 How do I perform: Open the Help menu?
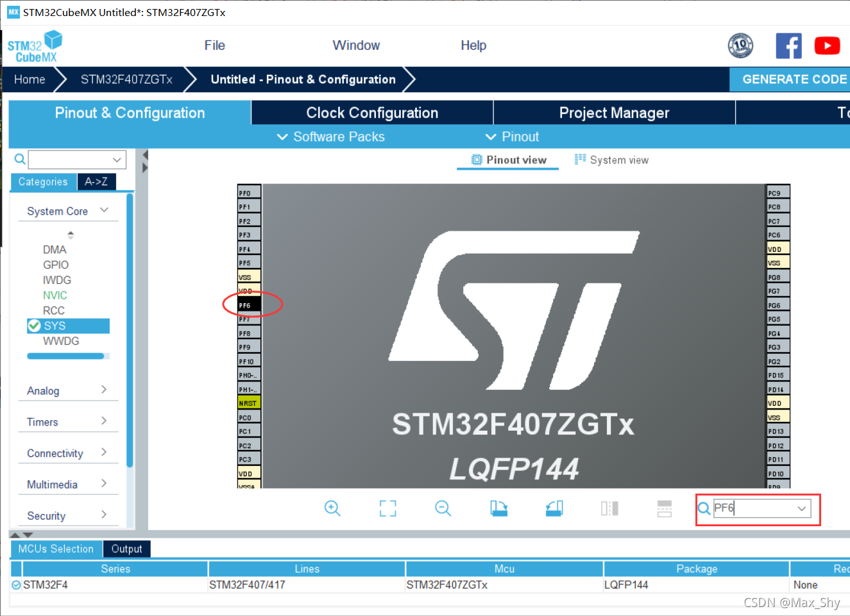tap(473, 46)
